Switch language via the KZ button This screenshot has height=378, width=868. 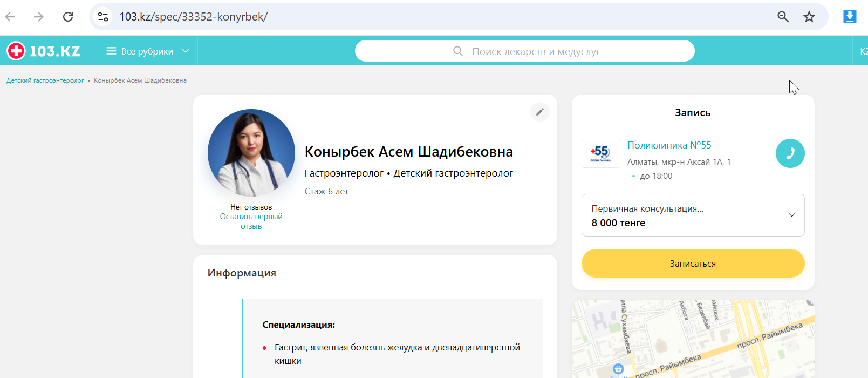point(863,51)
